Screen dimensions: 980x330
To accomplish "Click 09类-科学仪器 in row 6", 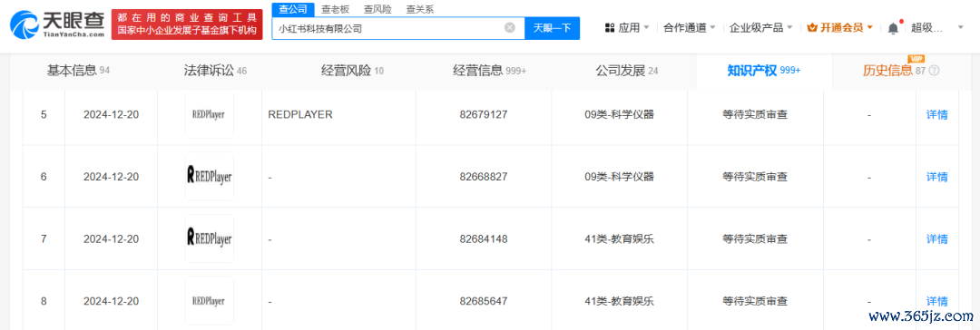I will (x=620, y=177).
